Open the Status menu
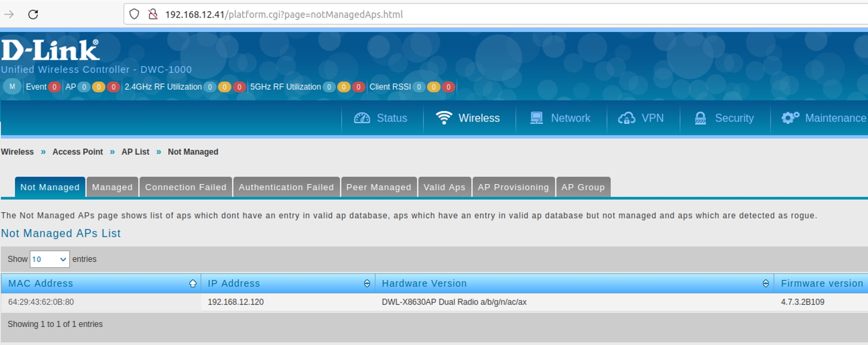Viewport: 868px width, 345px height. click(381, 118)
